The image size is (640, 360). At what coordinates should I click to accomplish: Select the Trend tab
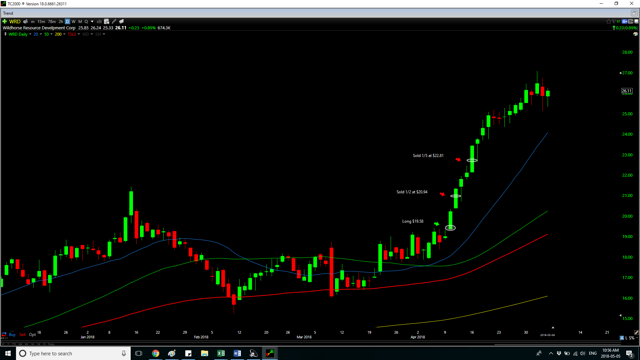[x=8, y=13]
